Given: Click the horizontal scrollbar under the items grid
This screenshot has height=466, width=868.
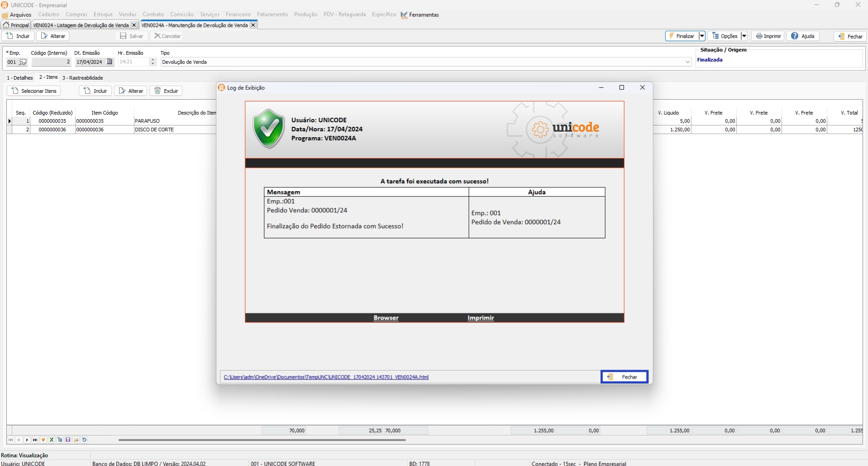Looking at the screenshot, I should point(262,440).
